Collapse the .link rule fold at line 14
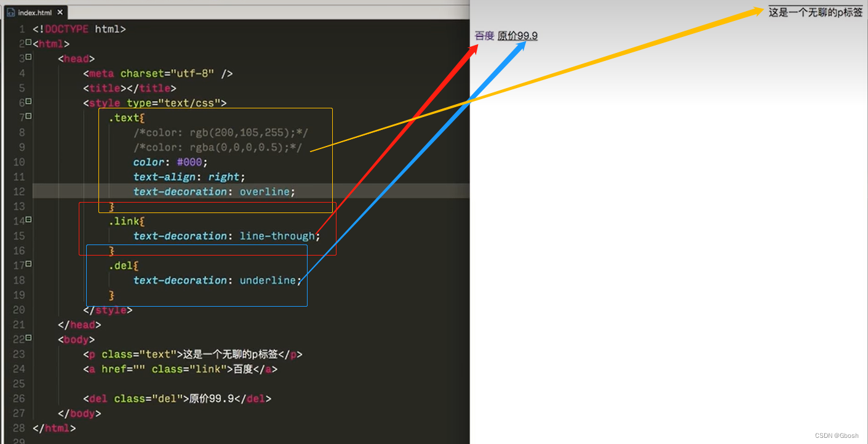Screen dimensions: 868x444 (x=28, y=220)
